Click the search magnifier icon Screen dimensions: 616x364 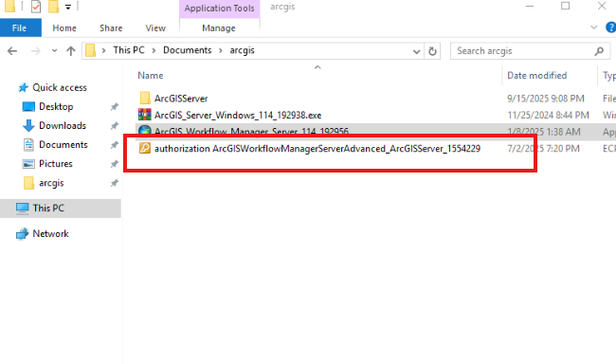[x=599, y=51]
